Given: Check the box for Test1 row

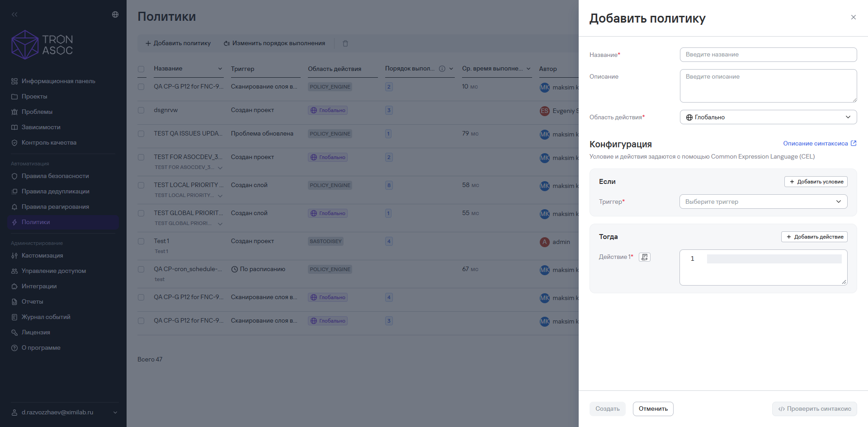Looking at the screenshot, I should [x=141, y=241].
